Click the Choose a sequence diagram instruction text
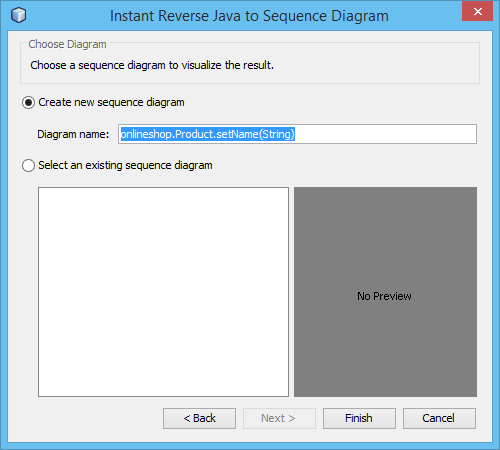 click(x=152, y=65)
